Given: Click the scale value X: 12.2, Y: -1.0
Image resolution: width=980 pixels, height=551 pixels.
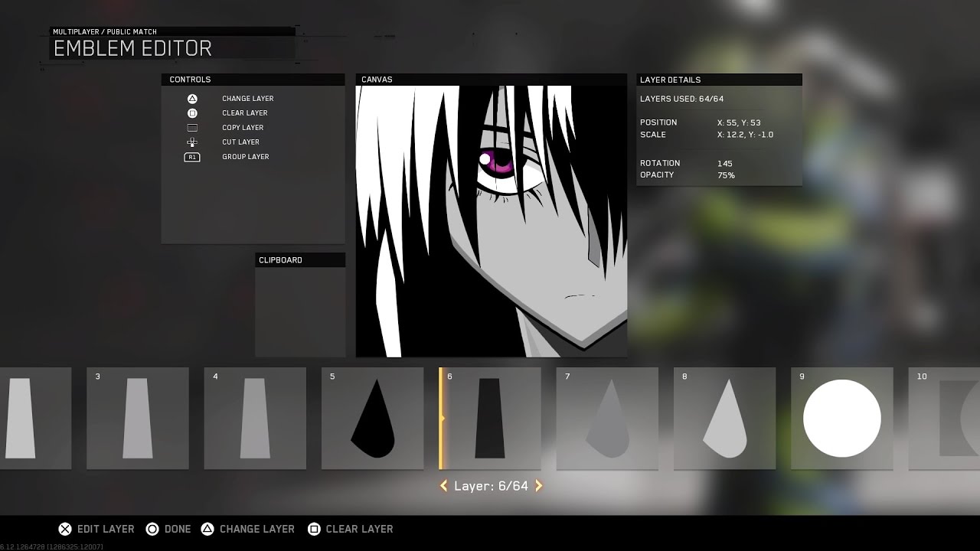Looking at the screenshot, I should pos(745,135).
